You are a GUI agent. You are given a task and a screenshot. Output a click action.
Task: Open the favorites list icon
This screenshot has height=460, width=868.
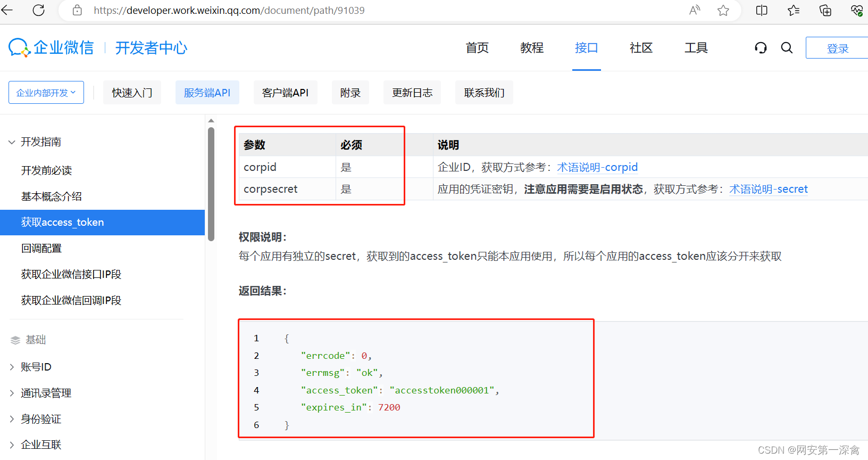point(794,10)
